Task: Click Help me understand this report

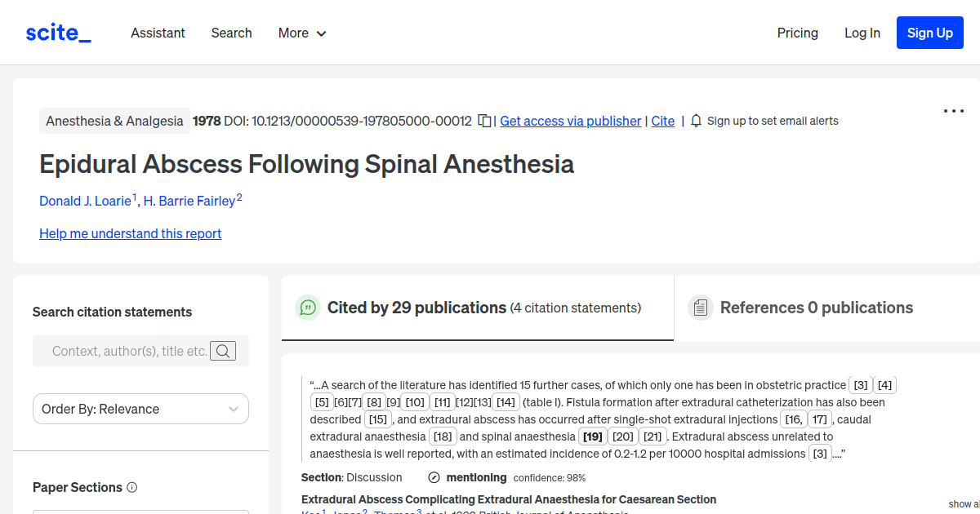Action: coord(130,233)
